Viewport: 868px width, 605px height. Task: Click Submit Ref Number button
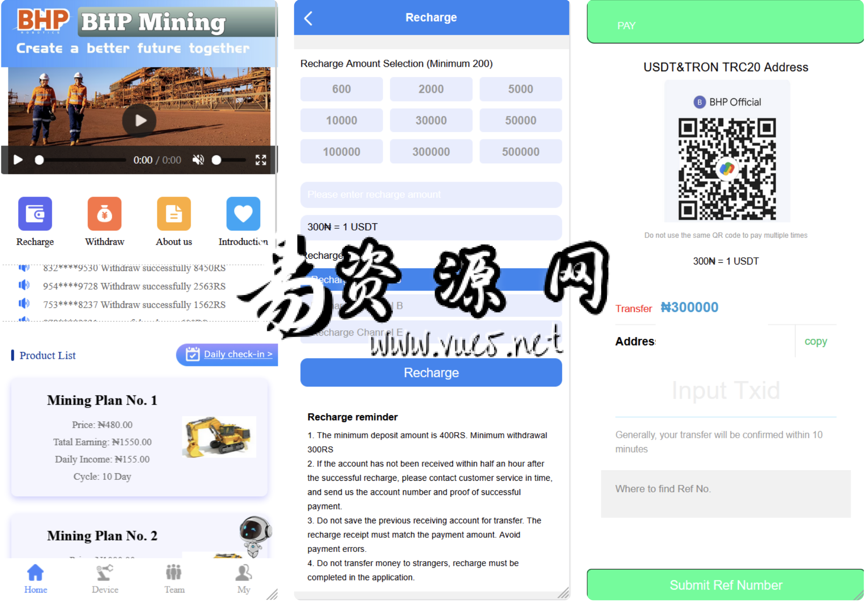pyautogui.click(x=725, y=585)
